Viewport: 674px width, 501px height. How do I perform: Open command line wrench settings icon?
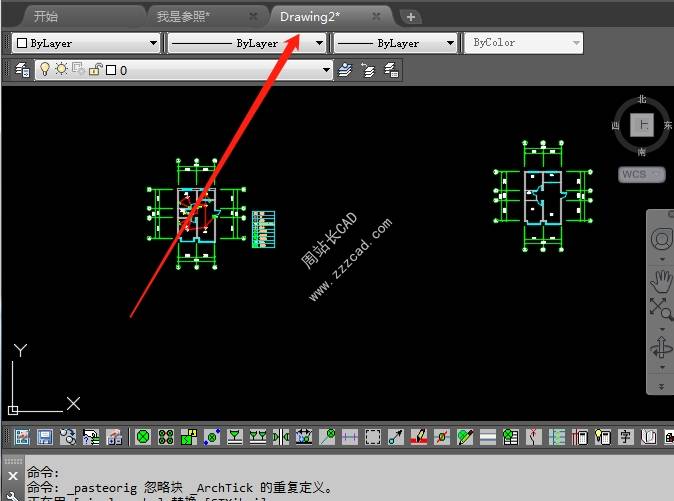point(13,496)
